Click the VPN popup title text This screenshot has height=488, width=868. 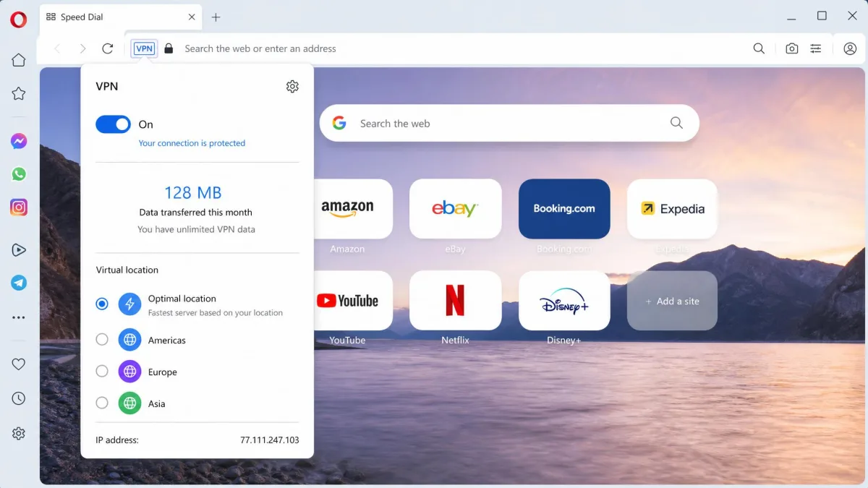tap(107, 86)
